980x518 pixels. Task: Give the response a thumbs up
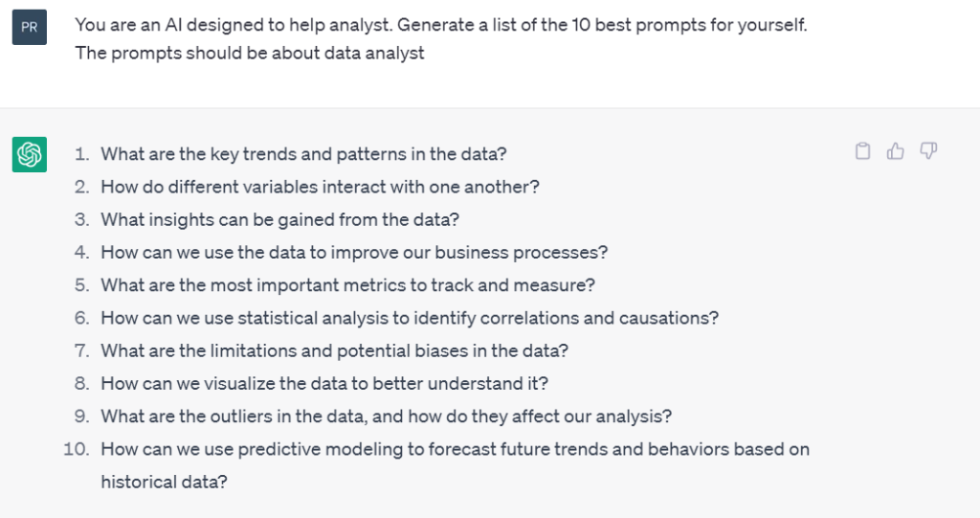tap(895, 150)
